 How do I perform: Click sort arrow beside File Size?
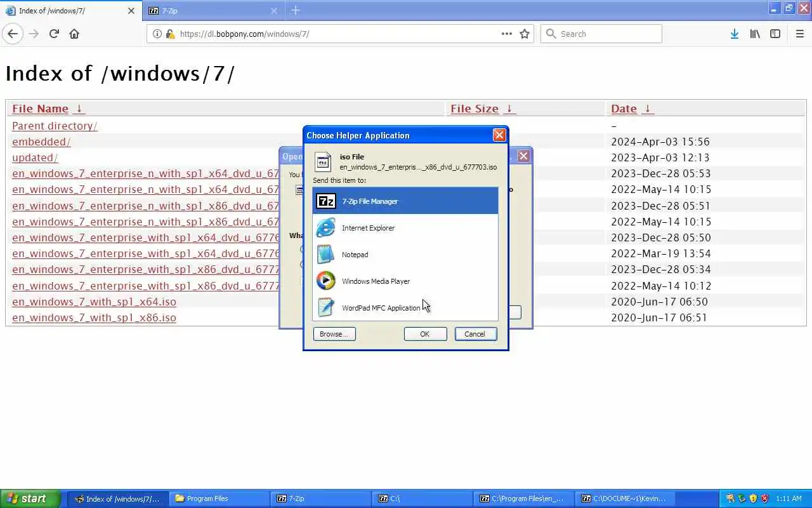coord(509,109)
